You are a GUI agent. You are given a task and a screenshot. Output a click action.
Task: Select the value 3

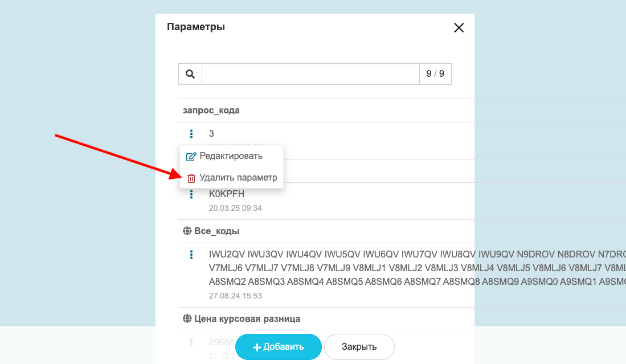tap(211, 134)
